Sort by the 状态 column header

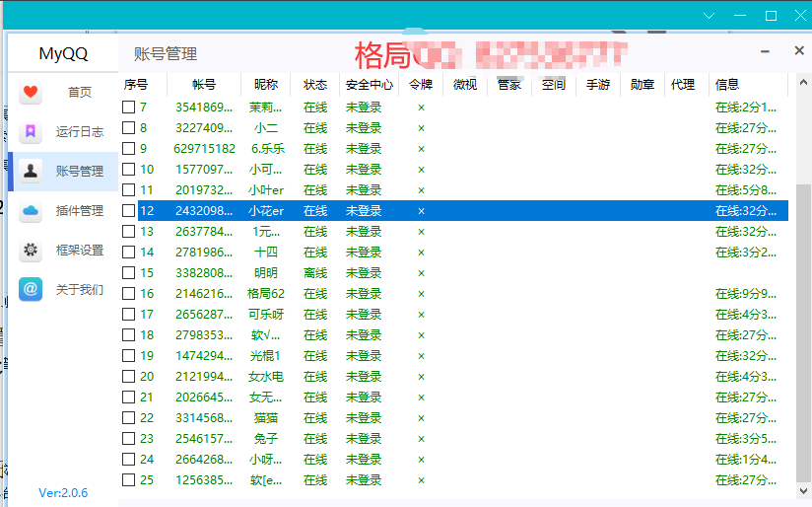[x=315, y=85]
